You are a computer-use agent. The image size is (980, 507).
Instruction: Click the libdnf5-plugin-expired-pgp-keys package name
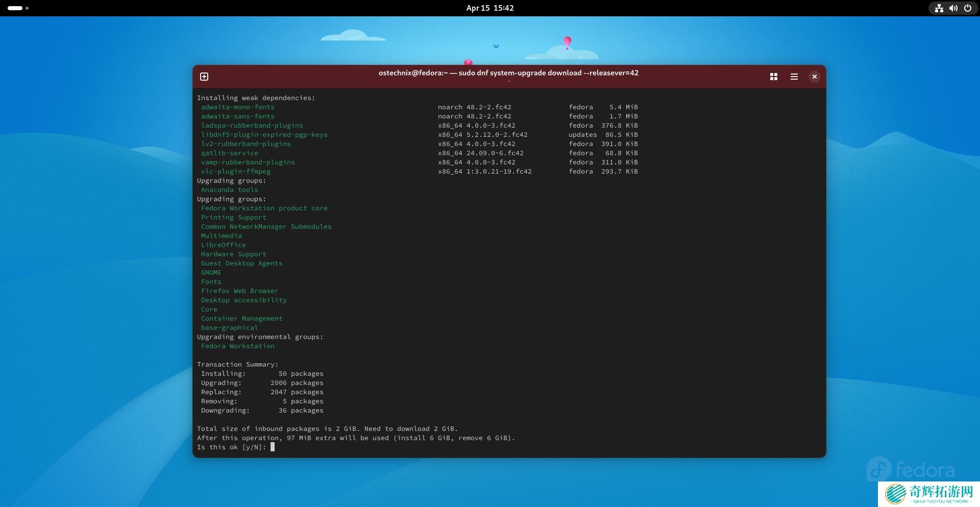(264, 135)
